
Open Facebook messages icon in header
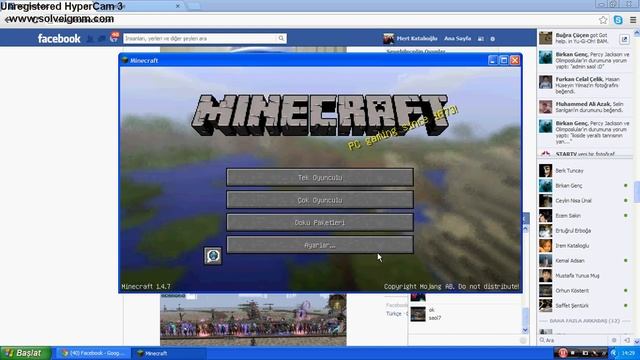tap(102, 39)
